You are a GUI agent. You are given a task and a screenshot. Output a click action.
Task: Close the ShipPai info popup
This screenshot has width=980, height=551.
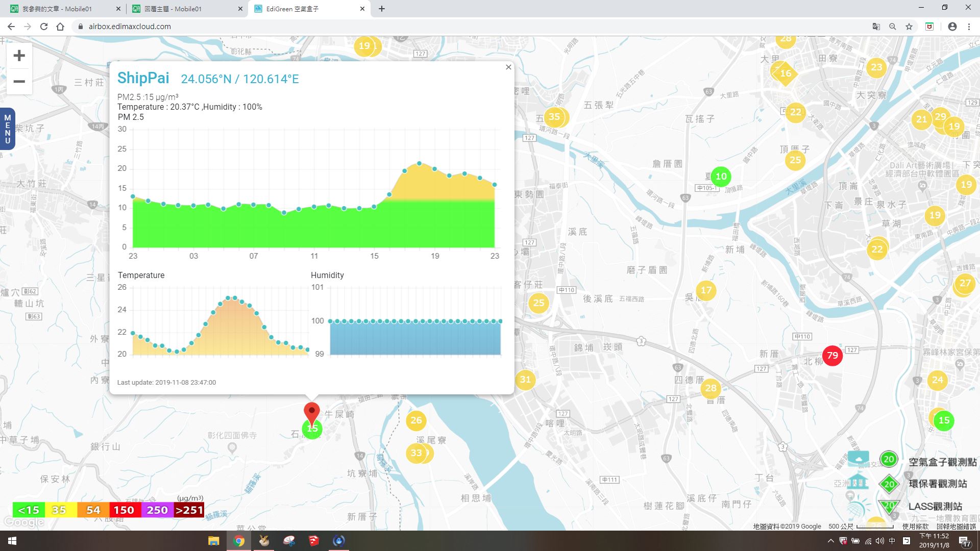click(x=508, y=67)
